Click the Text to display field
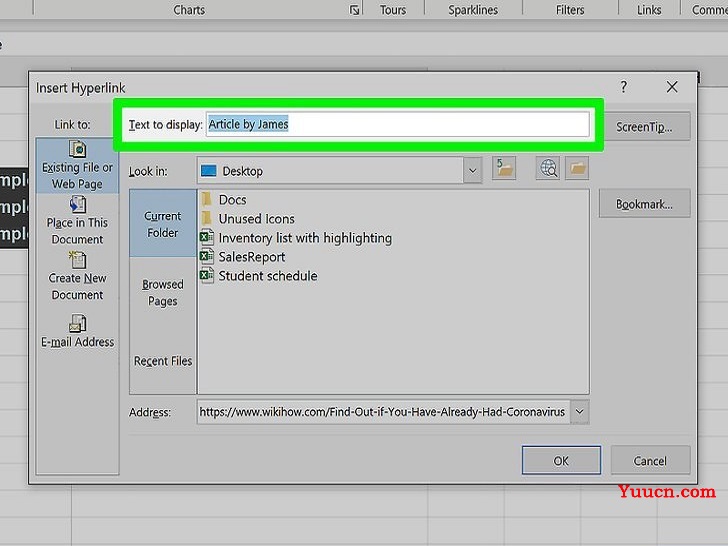Viewport: 728px width, 546px height. [397, 125]
